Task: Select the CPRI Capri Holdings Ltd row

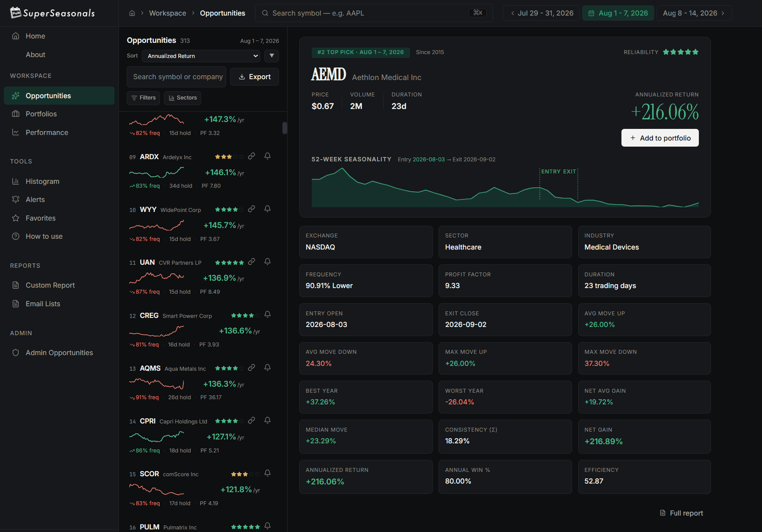Action: pyautogui.click(x=201, y=436)
